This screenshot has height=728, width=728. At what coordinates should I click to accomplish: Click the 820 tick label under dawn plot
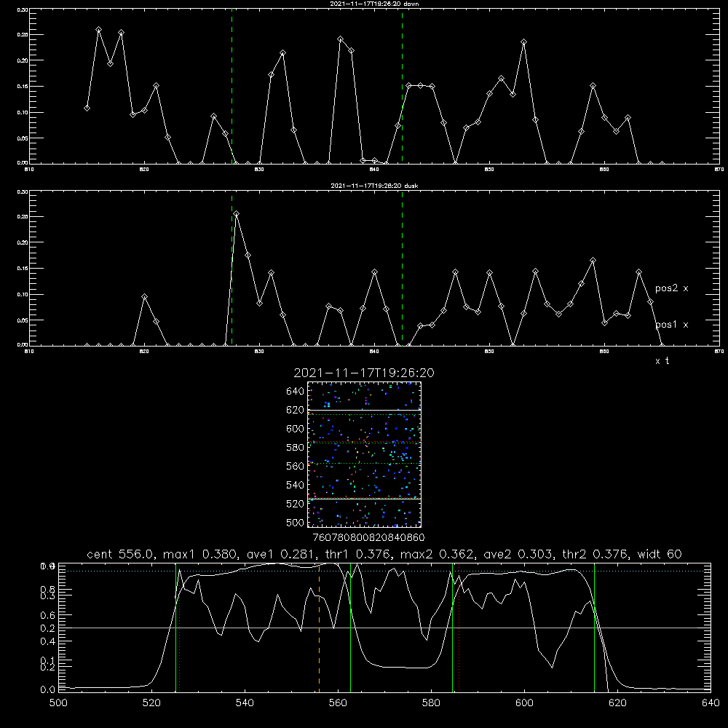tap(144, 170)
